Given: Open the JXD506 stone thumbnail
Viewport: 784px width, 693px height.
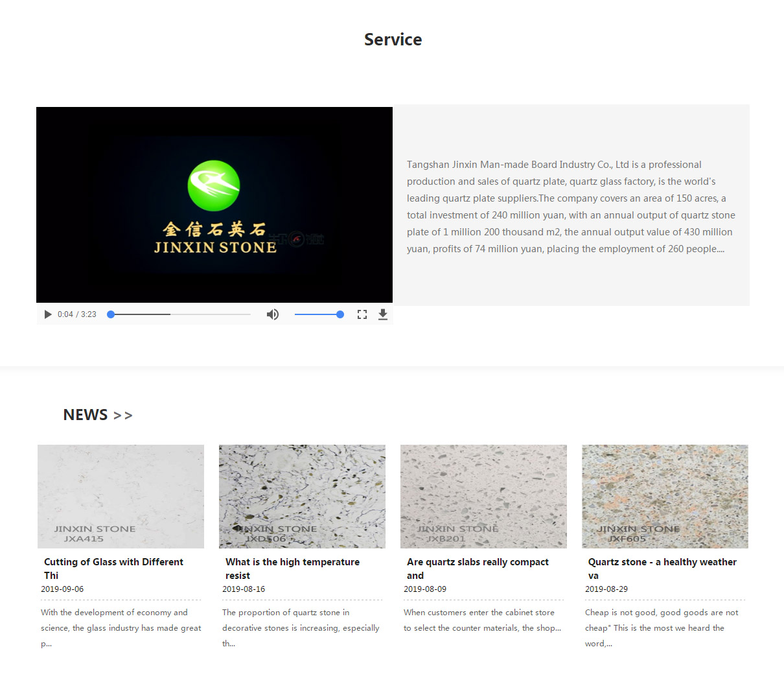Looking at the screenshot, I should pos(302,497).
